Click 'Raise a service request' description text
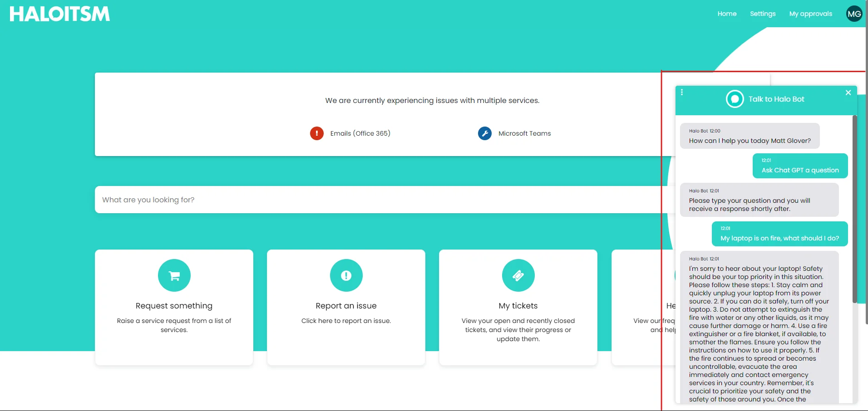The image size is (868, 411). pos(174,325)
